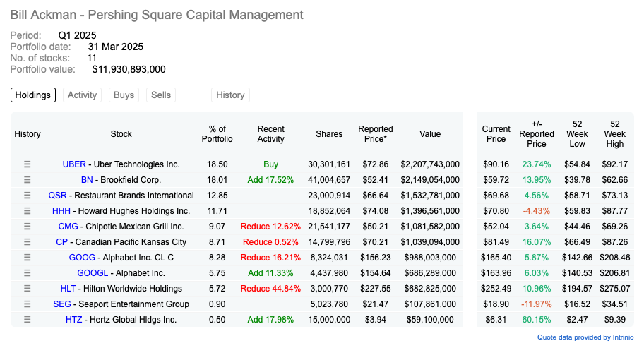Click the '60.15%' change for Hertz

coord(537,320)
